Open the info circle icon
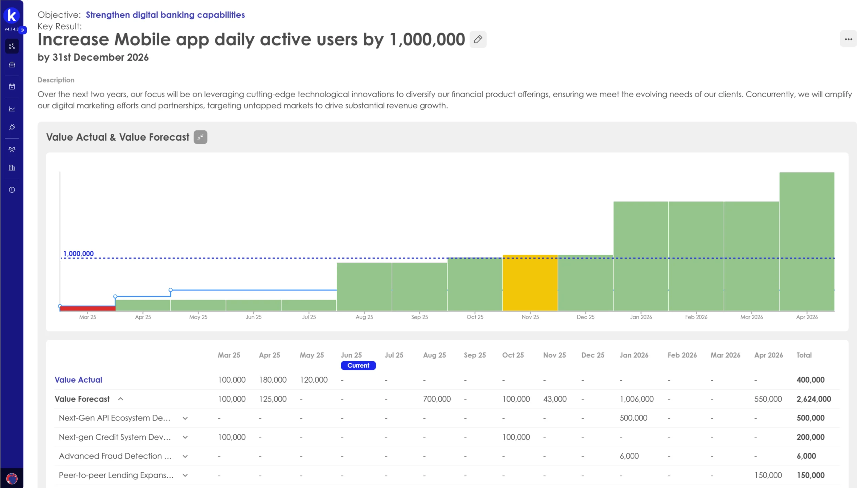 tap(12, 190)
